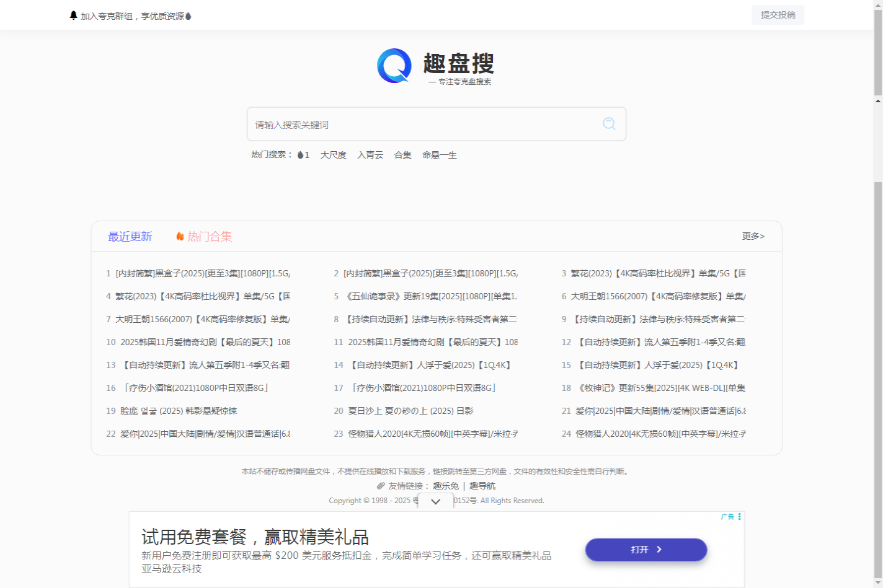Click the 广告 ad corner icon
The width and height of the screenshot is (883, 588).
point(727,517)
